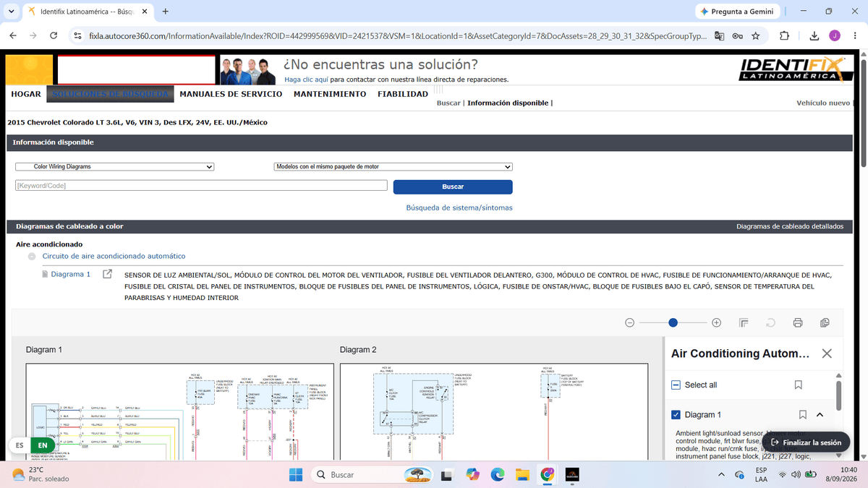Viewport: 868px width, 488px height.
Task: Uncheck the Diagram 1 checkbox
Action: point(676,415)
